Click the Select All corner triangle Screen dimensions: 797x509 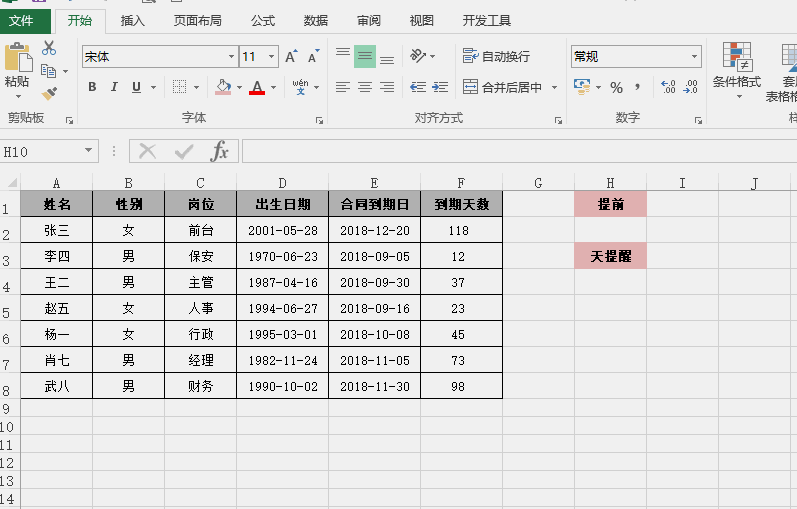coord(11,182)
